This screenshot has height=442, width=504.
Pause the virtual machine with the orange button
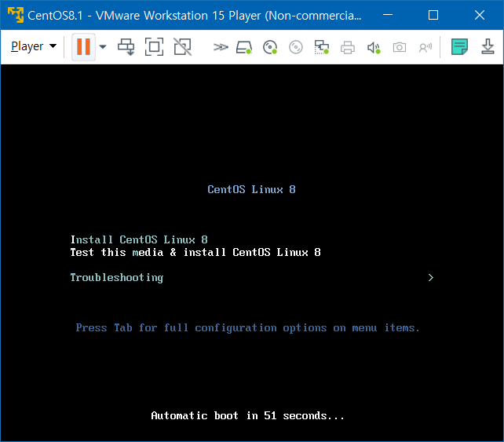tap(83, 47)
